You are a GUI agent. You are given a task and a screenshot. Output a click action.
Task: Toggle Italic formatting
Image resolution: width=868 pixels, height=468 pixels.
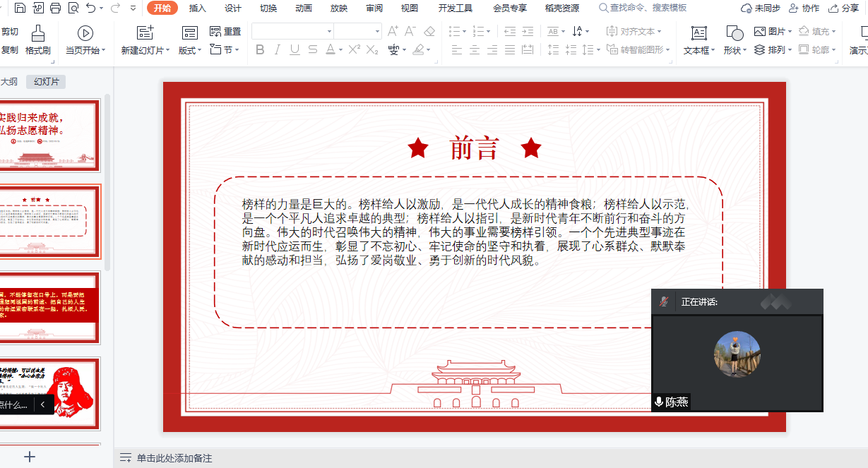click(278, 50)
